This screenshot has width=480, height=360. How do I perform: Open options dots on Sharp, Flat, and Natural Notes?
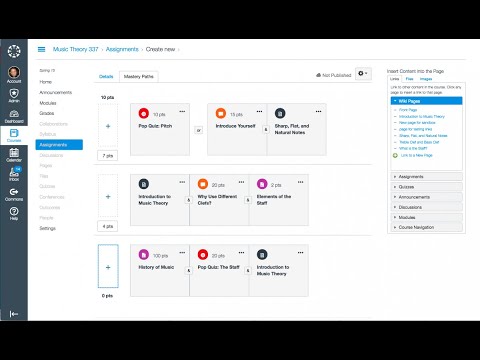click(x=319, y=111)
